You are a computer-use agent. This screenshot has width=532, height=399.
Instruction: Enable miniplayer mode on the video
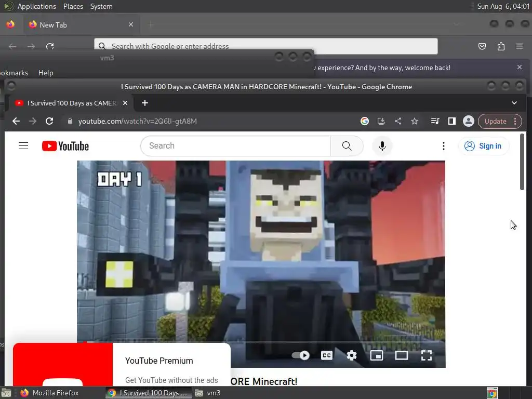377,355
